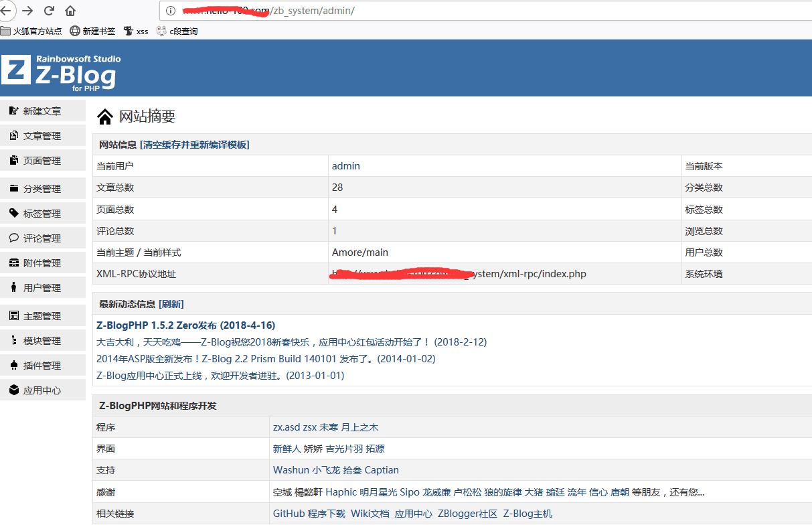The image size is (812, 525).
Task: Go to 应用中心 in the left sidebar
Action: pos(43,390)
